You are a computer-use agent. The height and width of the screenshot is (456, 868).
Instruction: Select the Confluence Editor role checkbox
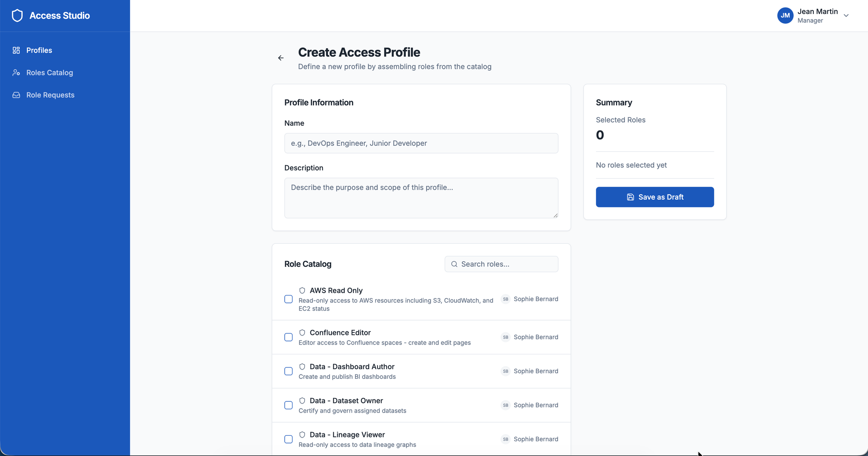tap(289, 337)
